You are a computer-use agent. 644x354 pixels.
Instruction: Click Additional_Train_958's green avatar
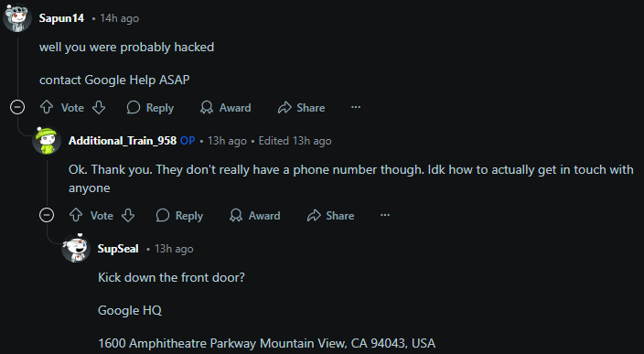pyautogui.click(x=47, y=141)
